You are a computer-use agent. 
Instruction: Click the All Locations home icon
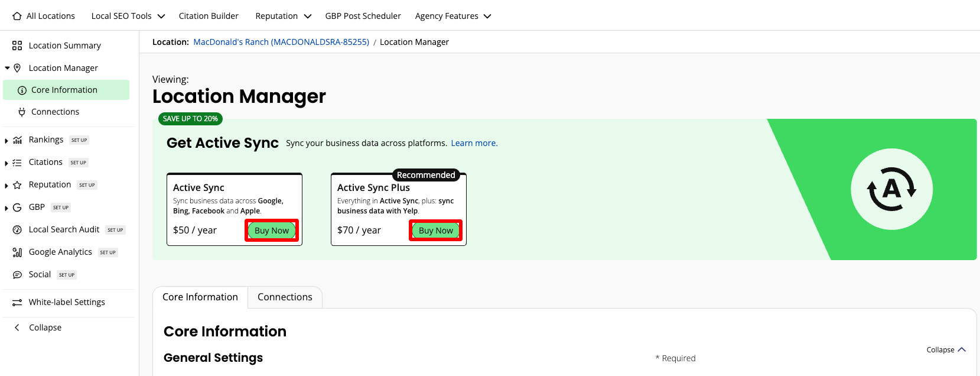click(17, 16)
